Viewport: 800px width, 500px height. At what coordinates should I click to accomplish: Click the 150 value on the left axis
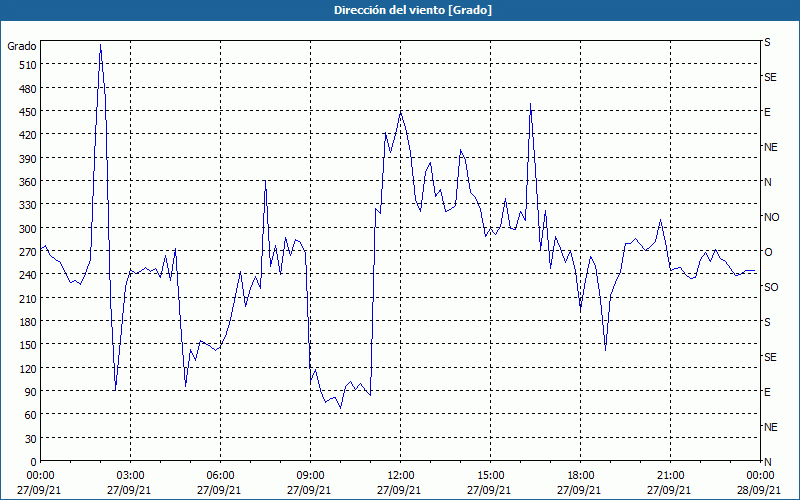coord(28,345)
